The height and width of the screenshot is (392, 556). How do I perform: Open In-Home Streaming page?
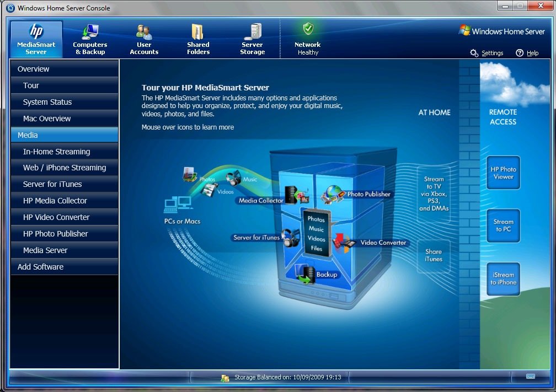[65, 152]
